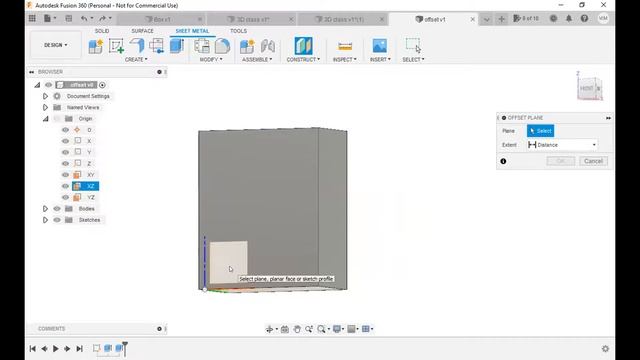The image size is (640, 360).
Task: Open the Assemble menu
Action: 257,60
